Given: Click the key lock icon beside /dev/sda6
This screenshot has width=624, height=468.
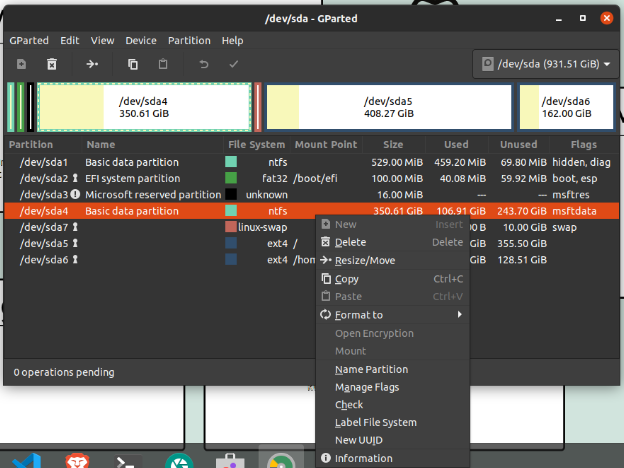Looking at the screenshot, I should [75, 260].
